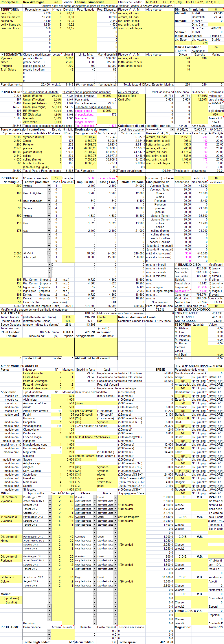224x644 pixels.
Task: Select the 'Culti elfici' faith cell
Action: (131, 99)
